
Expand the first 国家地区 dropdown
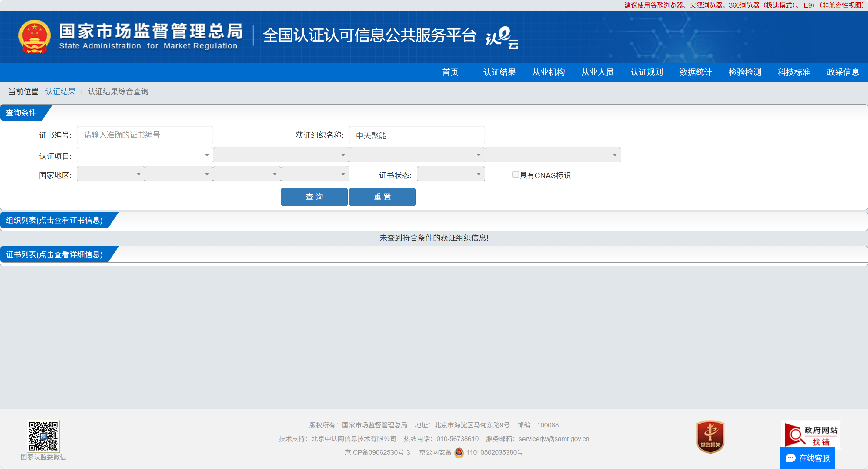point(111,174)
